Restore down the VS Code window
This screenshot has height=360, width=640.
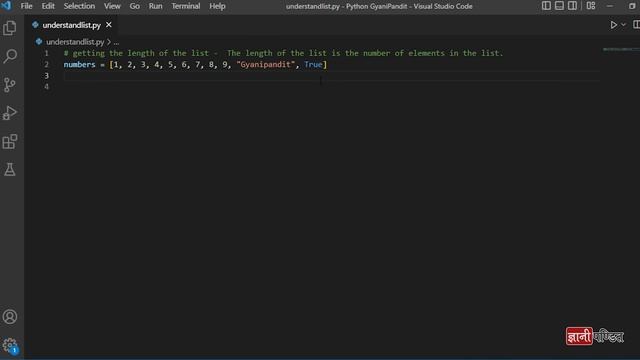632,6
